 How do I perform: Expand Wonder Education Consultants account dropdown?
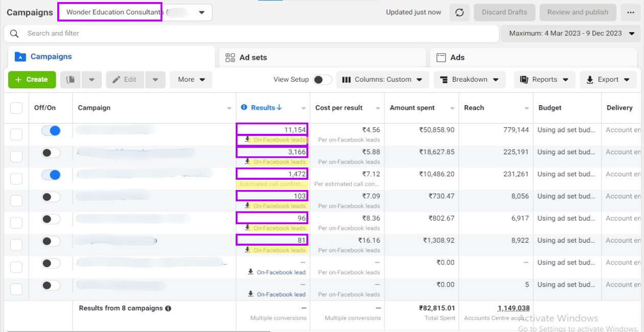coord(202,12)
